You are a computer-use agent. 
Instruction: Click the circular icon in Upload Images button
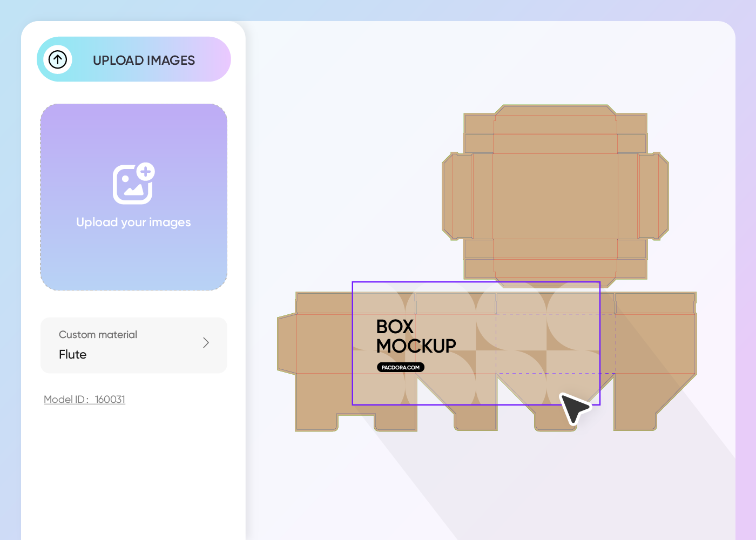[58, 59]
